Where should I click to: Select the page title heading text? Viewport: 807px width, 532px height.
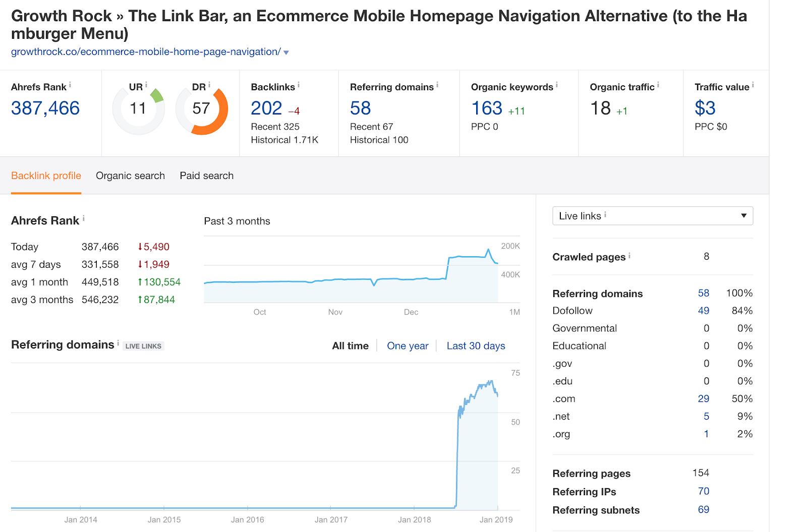(379, 25)
